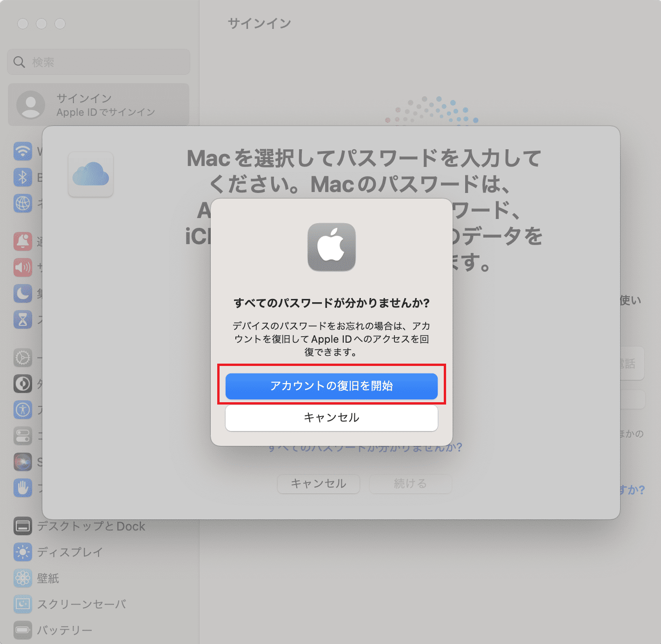
Task: Click the Apple logo icon in the alert
Action: [x=332, y=247]
